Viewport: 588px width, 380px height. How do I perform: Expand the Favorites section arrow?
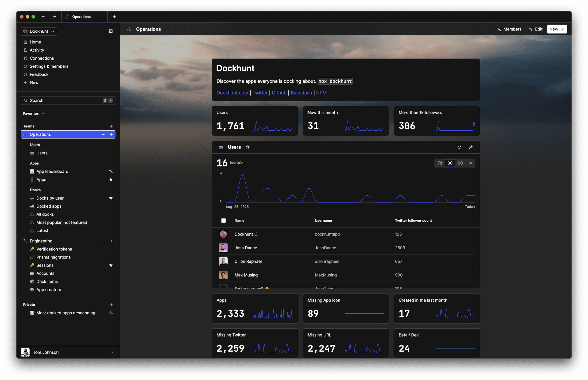(43, 113)
